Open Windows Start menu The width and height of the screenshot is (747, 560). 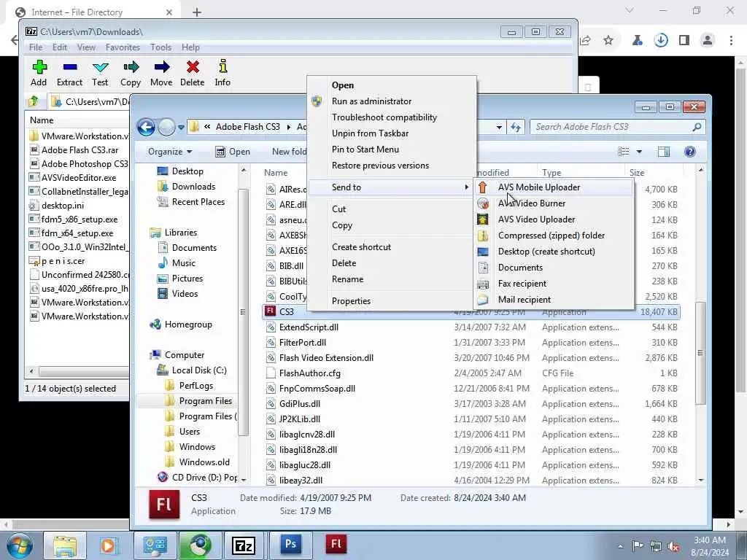coord(20,545)
